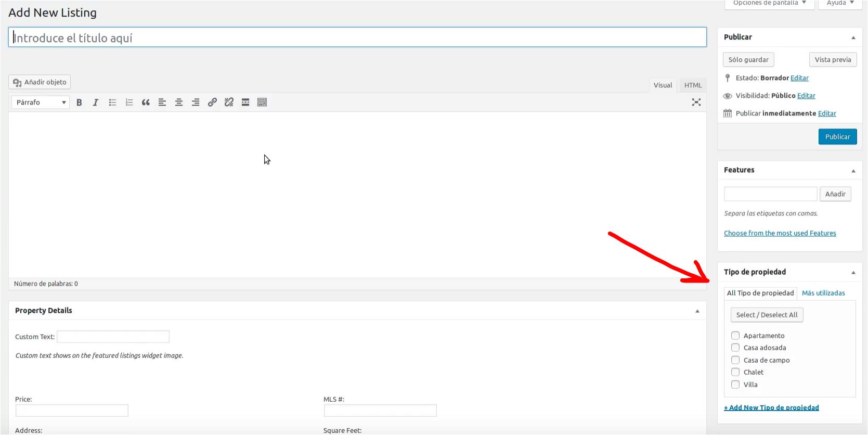This screenshot has width=868, height=435.
Task: Click the Número de palabras word count
Action: click(46, 284)
